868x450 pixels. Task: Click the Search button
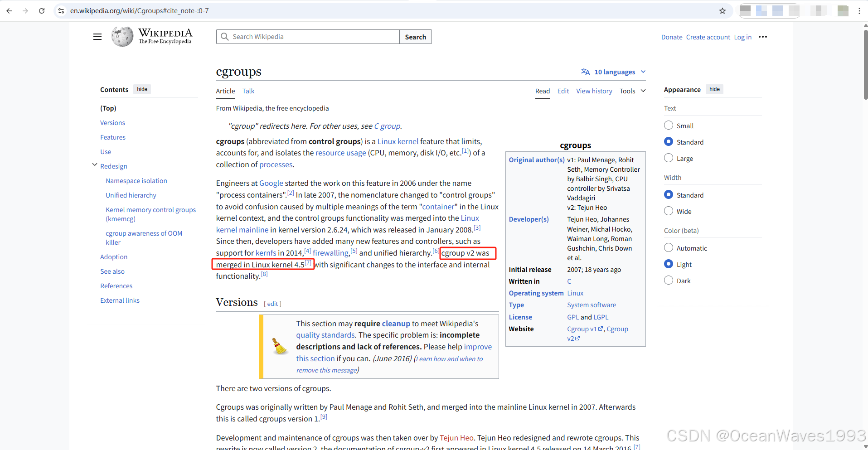[416, 37]
